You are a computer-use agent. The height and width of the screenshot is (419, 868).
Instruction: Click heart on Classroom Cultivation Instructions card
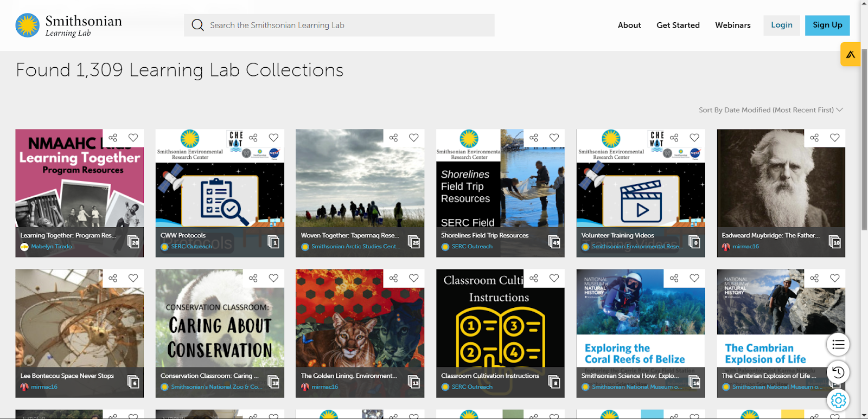click(x=554, y=278)
